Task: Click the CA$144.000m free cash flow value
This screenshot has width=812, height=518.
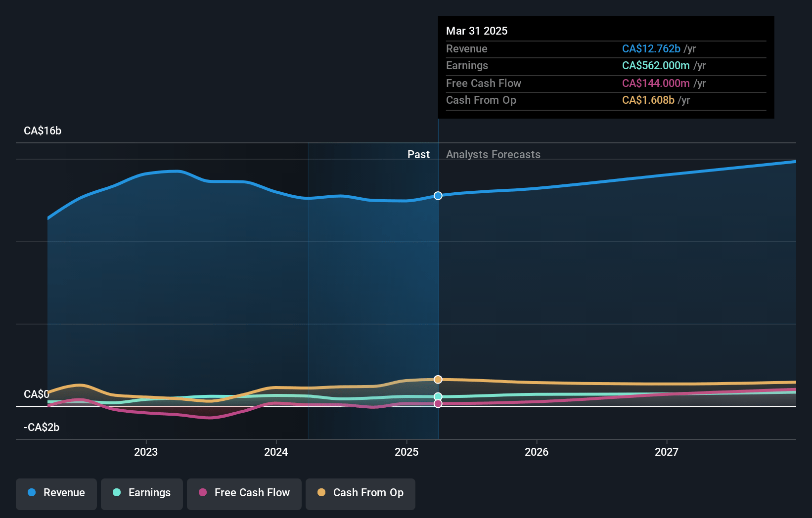Action: point(656,83)
